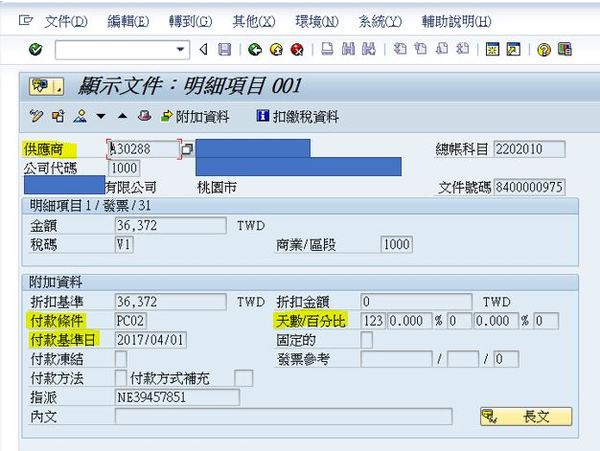Open the 編輯(E) menu
This screenshot has height=451, width=600.
pos(128,21)
